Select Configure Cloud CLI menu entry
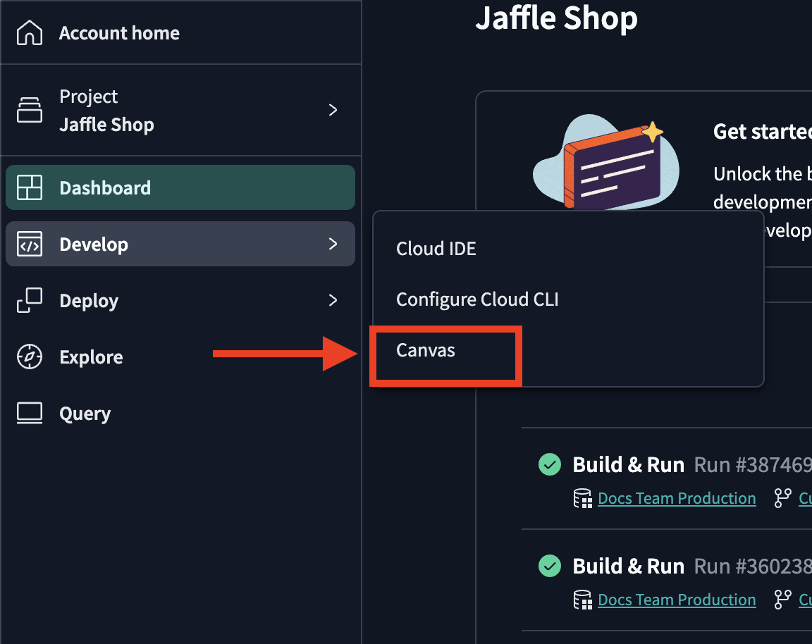This screenshot has width=812, height=644. pyautogui.click(x=478, y=299)
